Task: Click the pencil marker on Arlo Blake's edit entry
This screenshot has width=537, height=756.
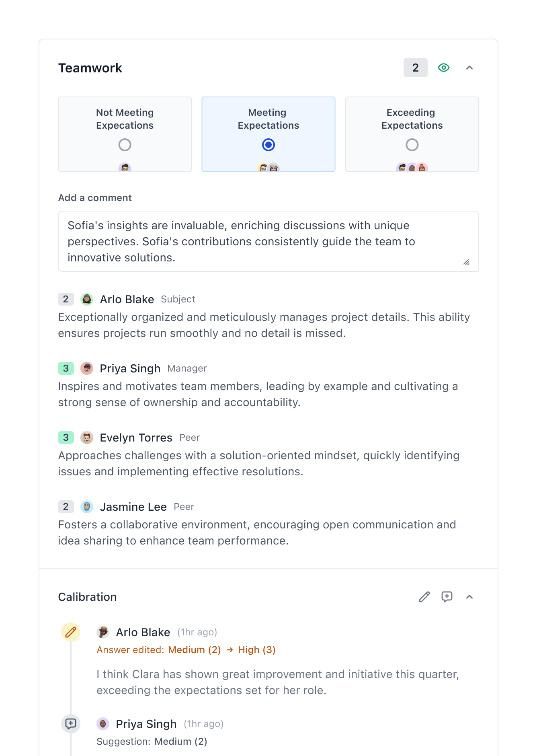Action: pyautogui.click(x=71, y=632)
